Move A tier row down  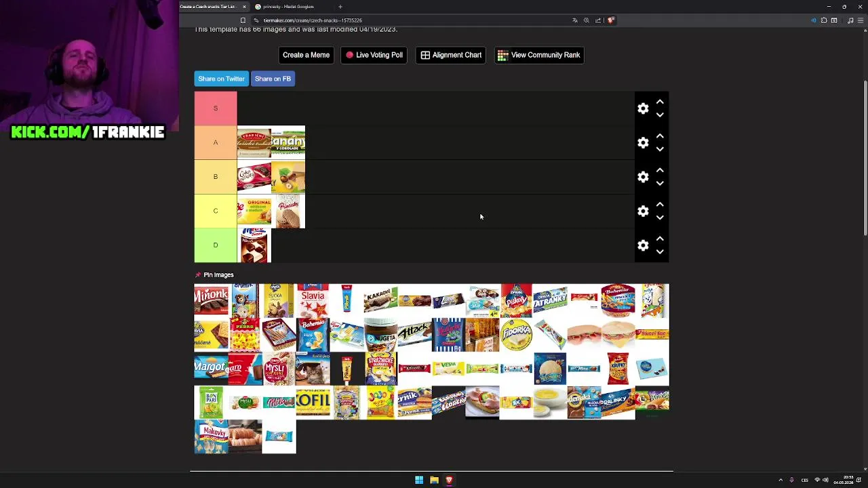click(660, 149)
